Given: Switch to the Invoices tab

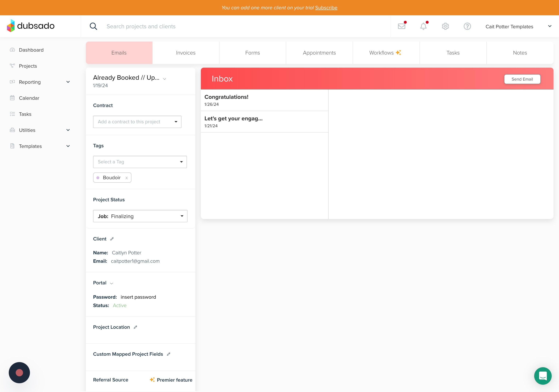Looking at the screenshot, I should (186, 53).
